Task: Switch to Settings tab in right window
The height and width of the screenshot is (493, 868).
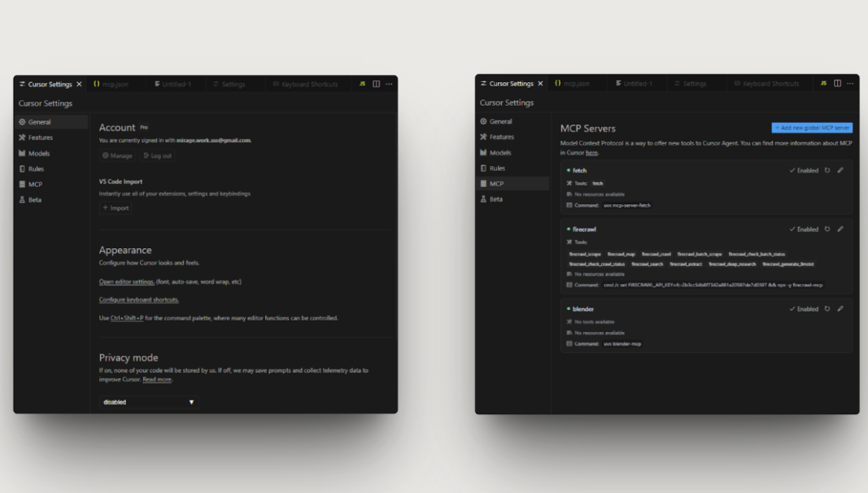Action: [691, 84]
